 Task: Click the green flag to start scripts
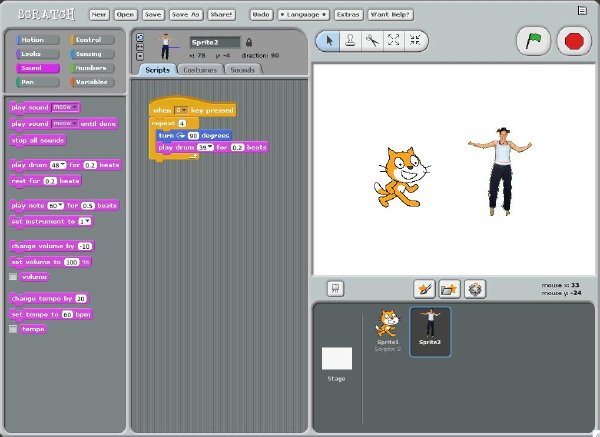pos(533,41)
